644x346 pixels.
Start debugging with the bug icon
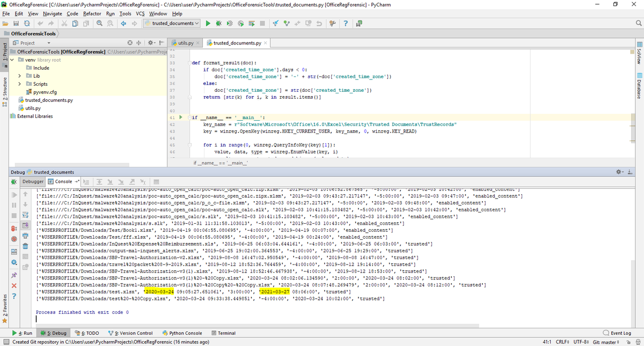(x=218, y=23)
